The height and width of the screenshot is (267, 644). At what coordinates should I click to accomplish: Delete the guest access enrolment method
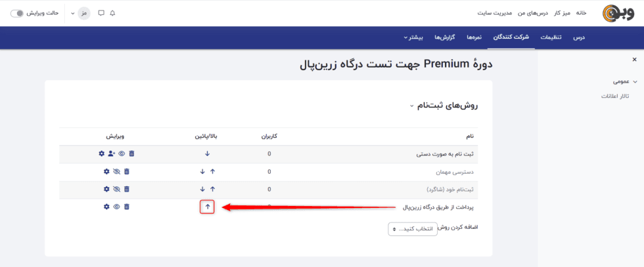pos(127,171)
